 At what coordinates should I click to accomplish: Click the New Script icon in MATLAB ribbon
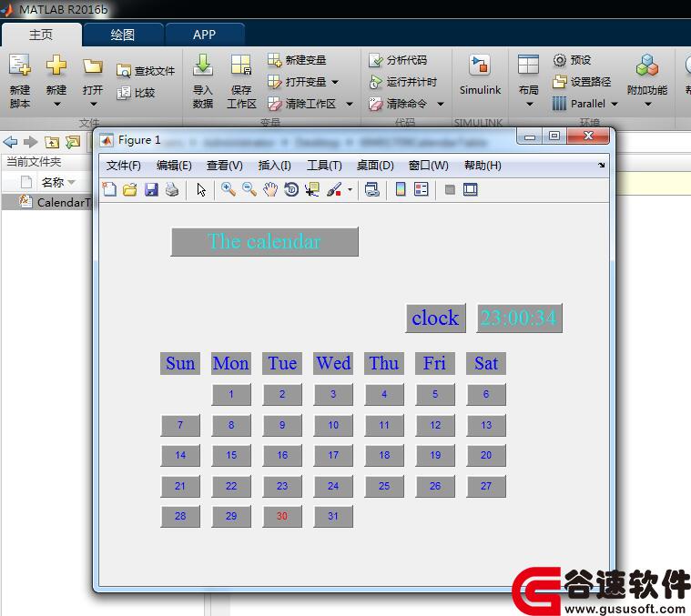[x=20, y=66]
